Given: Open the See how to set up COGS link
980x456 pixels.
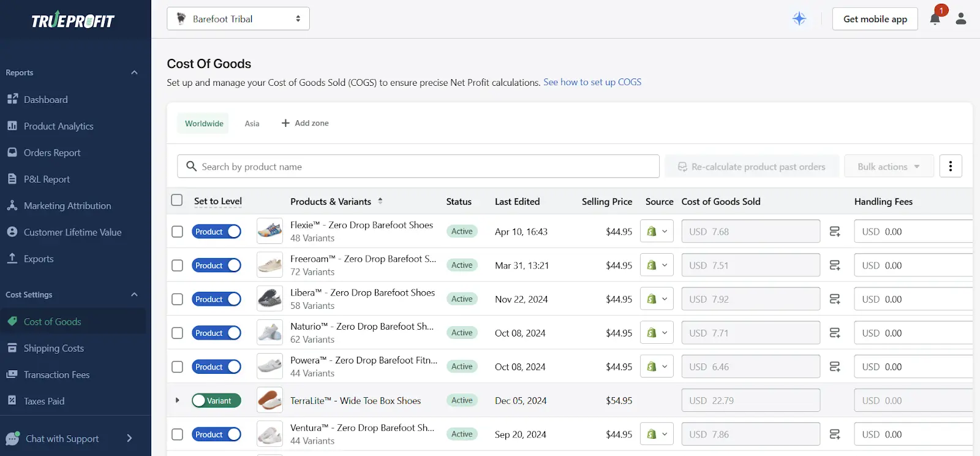Looking at the screenshot, I should click(592, 82).
